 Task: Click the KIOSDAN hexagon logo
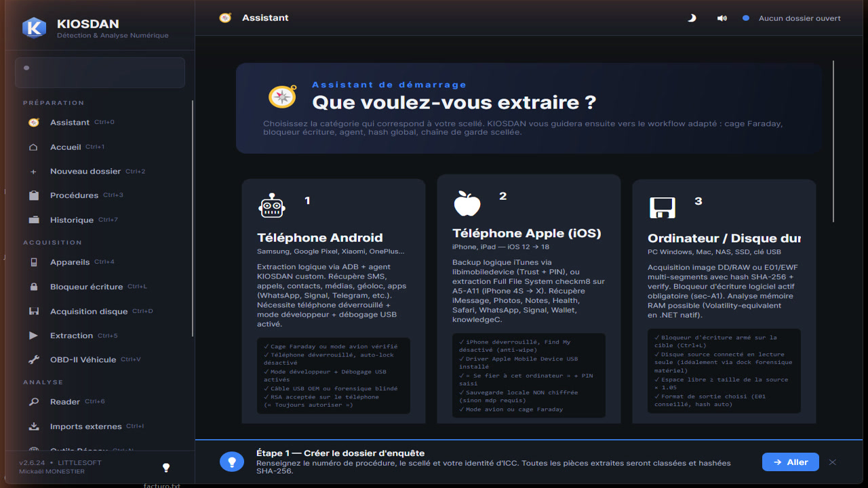tap(34, 28)
